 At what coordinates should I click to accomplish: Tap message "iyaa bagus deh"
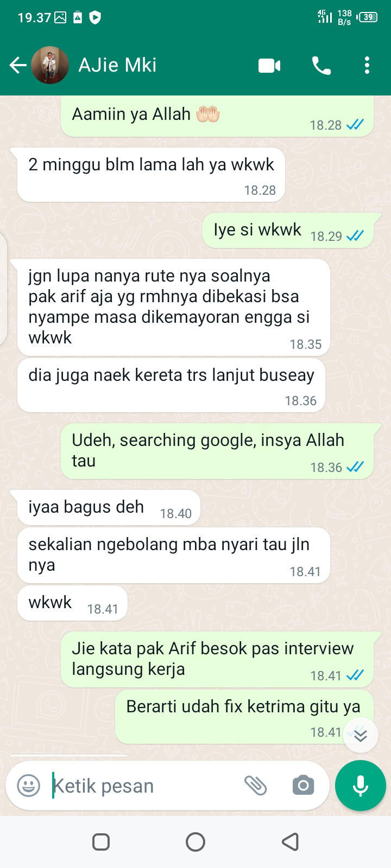point(109,509)
